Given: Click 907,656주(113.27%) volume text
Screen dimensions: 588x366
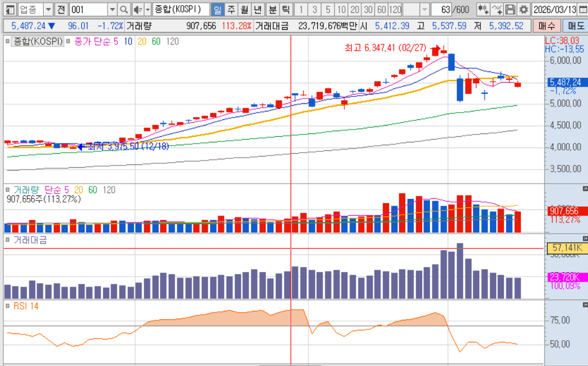Looking at the screenshot, I should 43,199.
